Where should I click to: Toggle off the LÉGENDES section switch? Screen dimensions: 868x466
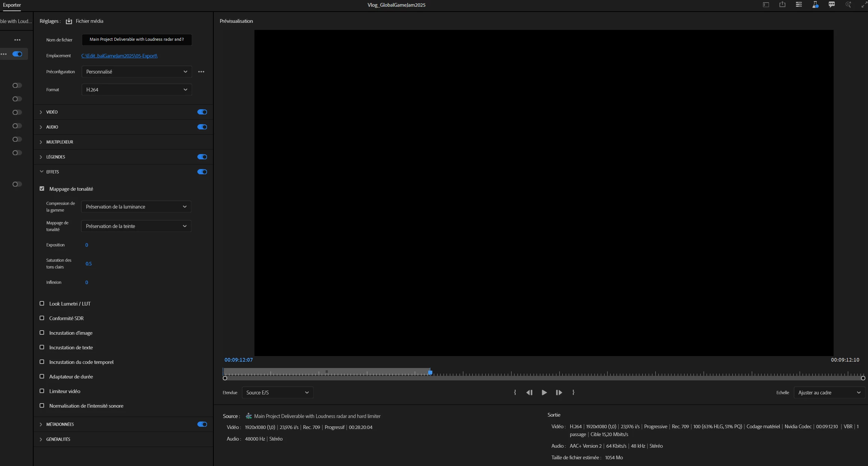202,157
